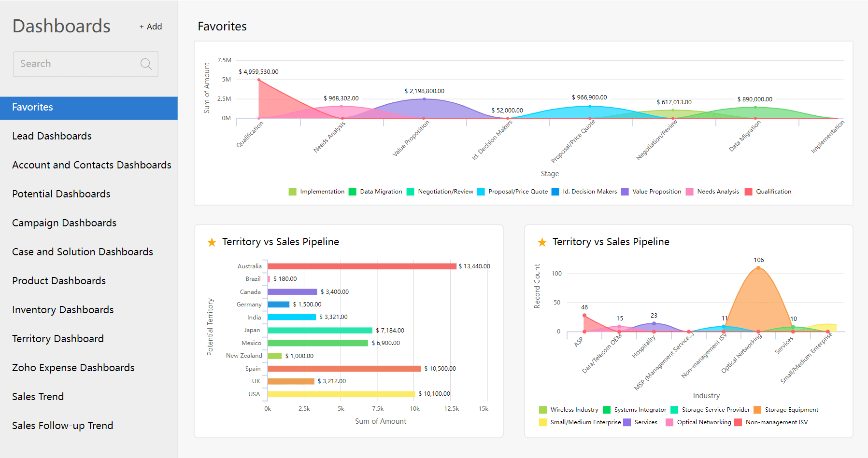Open Campaign Dashboards section
The image size is (868, 458).
(x=64, y=223)
